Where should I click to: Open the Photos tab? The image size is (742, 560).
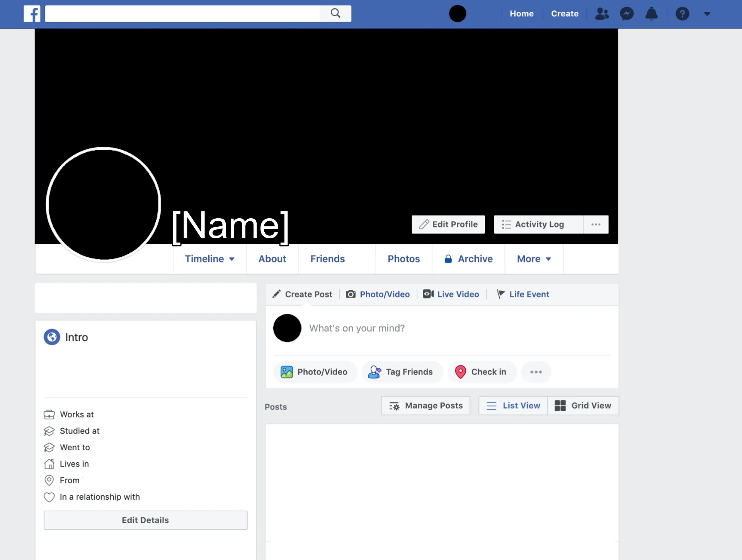pos(403,259)
